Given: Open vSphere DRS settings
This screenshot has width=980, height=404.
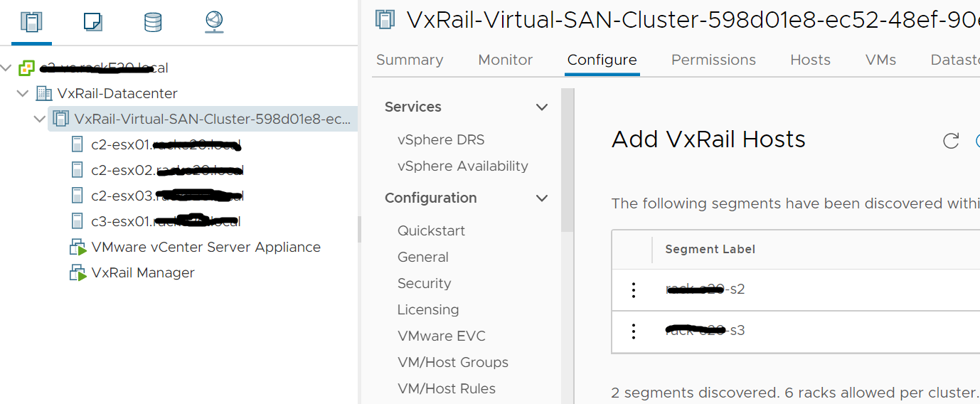Looking at the screenshot, I should coord(441,139).
